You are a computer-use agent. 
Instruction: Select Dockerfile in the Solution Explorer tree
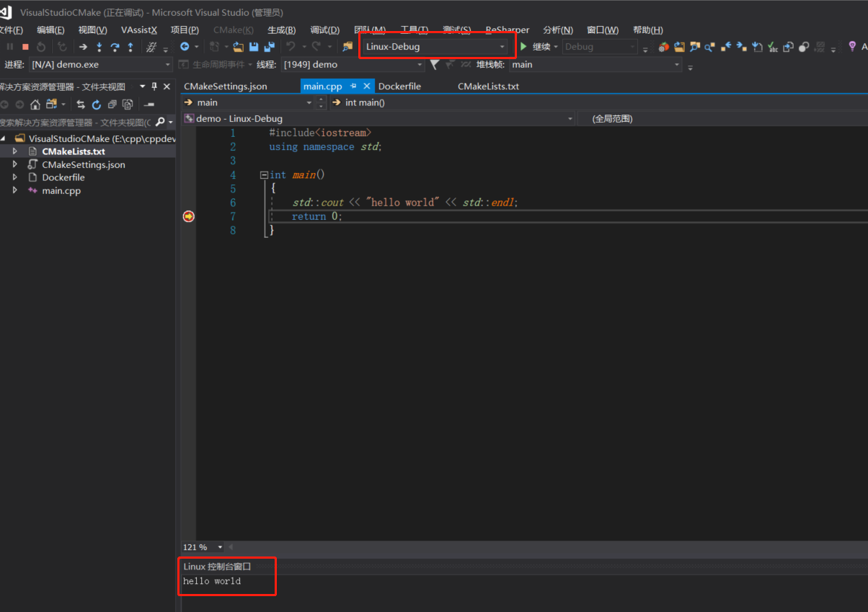63,177
